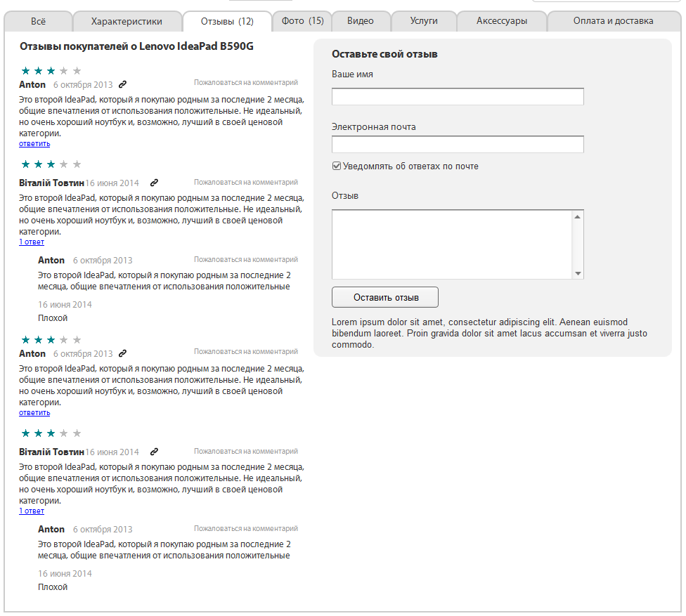Click review textarea scrollbar up arrow
Image resolution: width=686 pixels, height=616 pixels.
[x=578, y=217]
